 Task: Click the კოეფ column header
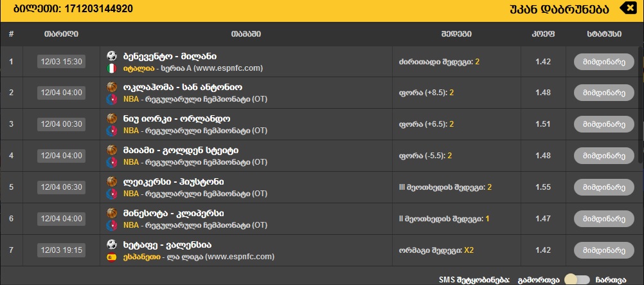pos(543,34)
